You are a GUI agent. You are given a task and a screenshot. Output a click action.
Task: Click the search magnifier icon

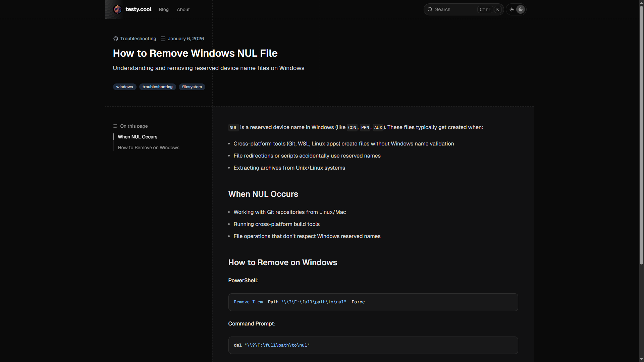(x=430, y=9)
